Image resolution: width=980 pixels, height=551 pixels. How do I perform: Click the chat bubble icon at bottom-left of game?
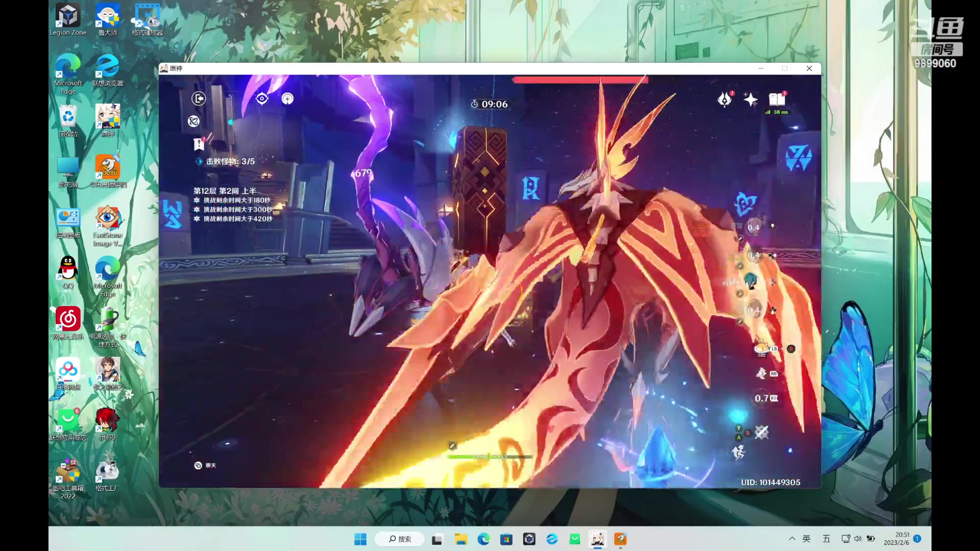pyautogui.click(x=198, y=465)
